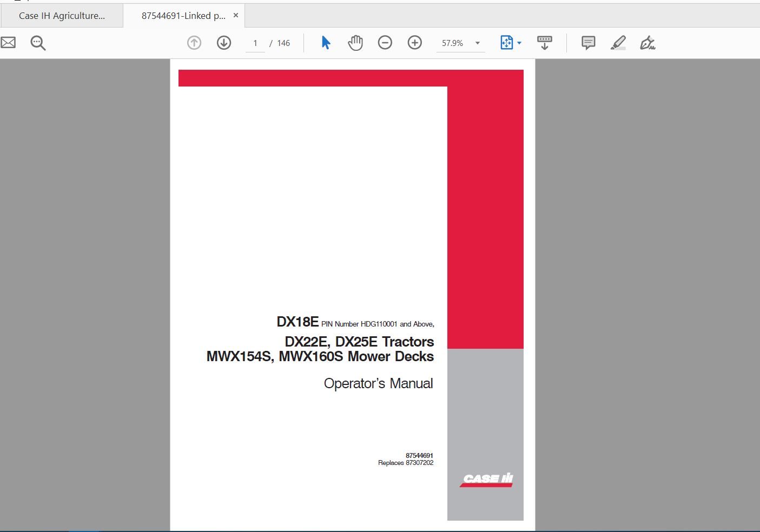Activate the hand pan tool
This screenshot has width=760, height=532.
355,43
